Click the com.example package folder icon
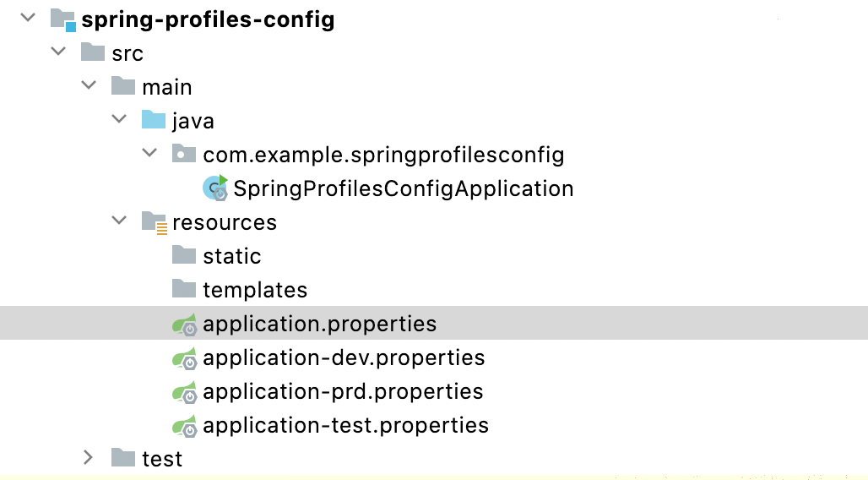Screen dimensions: 868x480 click(x=184, y=154)
